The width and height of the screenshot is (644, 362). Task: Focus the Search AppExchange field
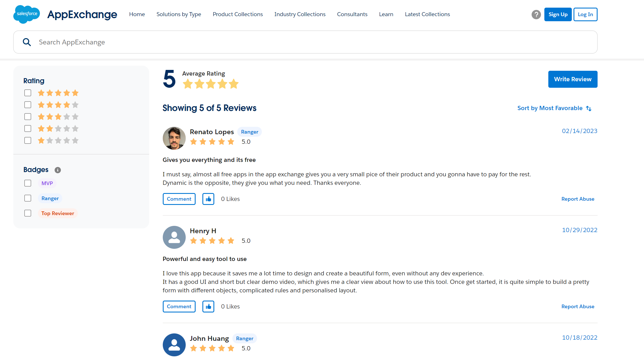[x=311, y=42]
